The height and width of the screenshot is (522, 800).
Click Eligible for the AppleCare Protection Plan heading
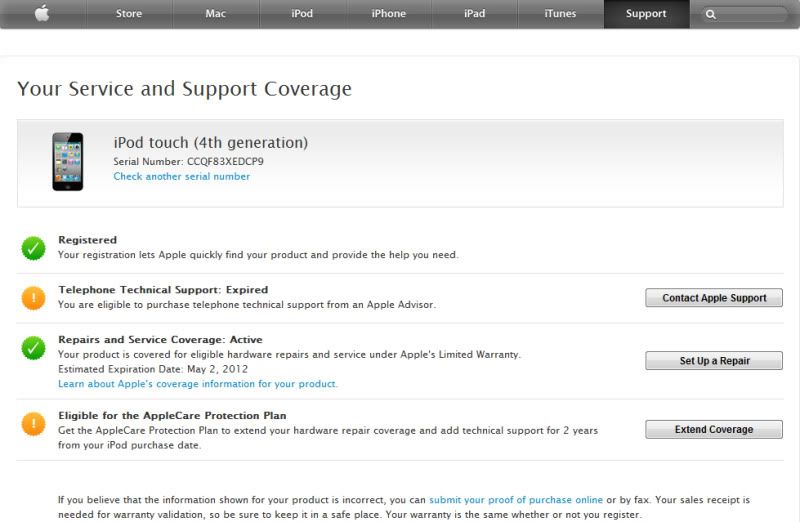(172, 415)
